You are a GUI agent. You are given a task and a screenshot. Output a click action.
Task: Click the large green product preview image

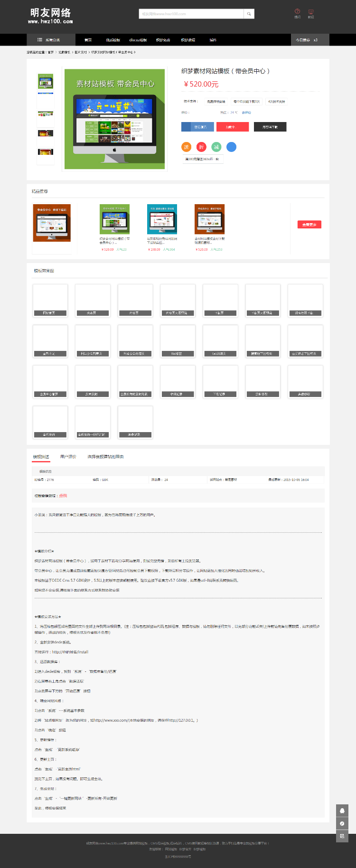[115, 119]
